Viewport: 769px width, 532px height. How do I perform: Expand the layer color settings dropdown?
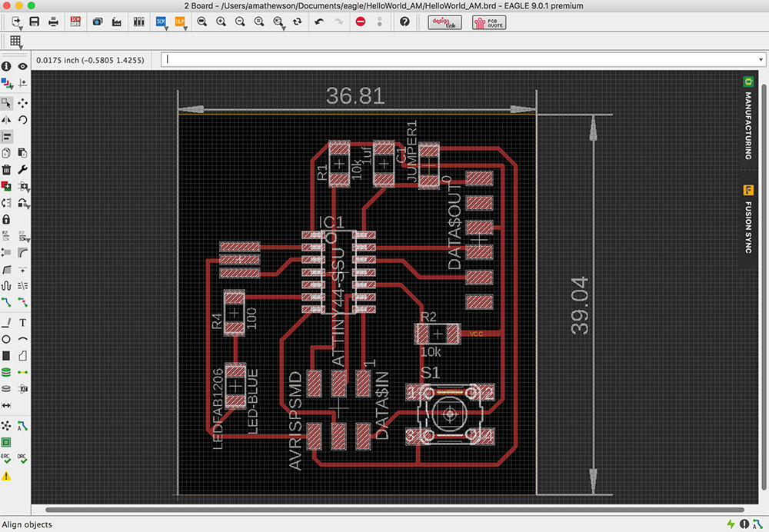pos(6,83)
